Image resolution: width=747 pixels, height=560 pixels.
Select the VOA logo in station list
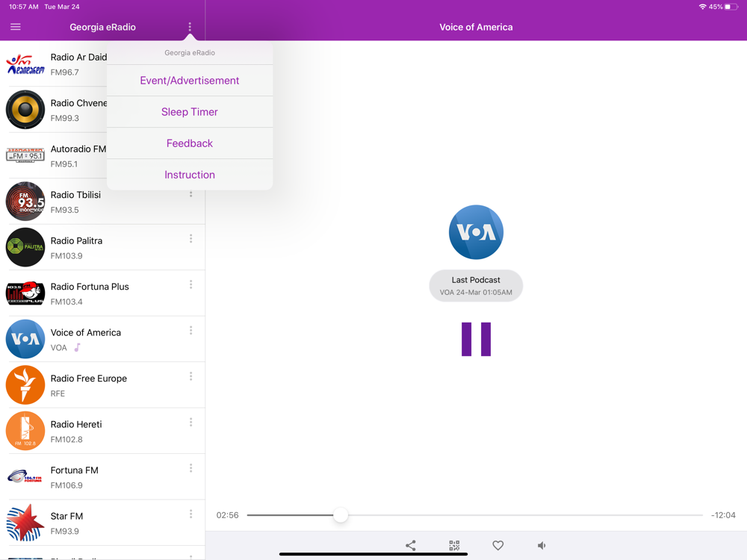[25, 339]
